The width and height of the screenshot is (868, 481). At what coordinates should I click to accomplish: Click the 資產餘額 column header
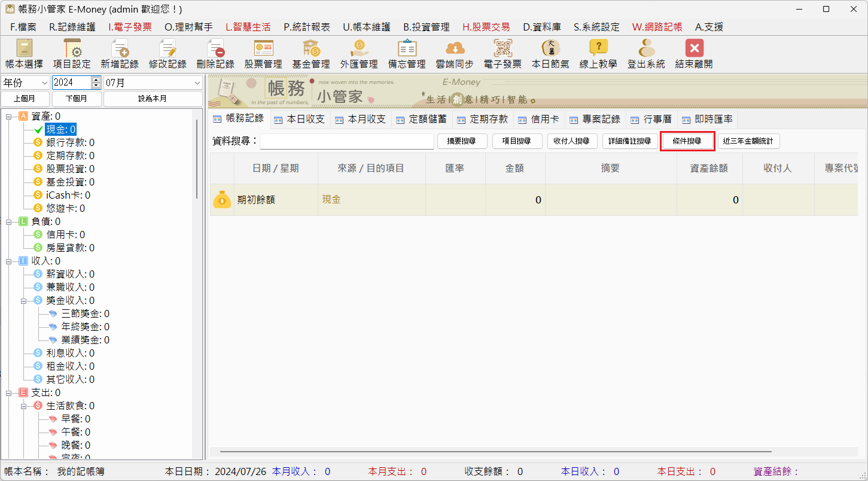pyautogui.click(x=710, y=169)
